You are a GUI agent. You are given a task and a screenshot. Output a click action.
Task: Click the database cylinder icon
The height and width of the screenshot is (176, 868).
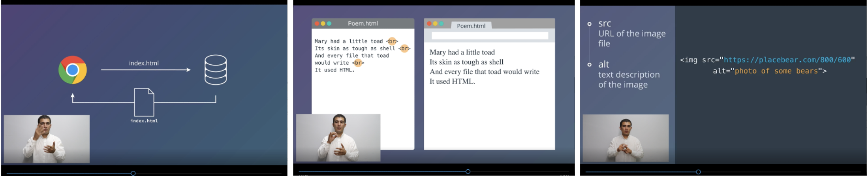tap(216, 70)
